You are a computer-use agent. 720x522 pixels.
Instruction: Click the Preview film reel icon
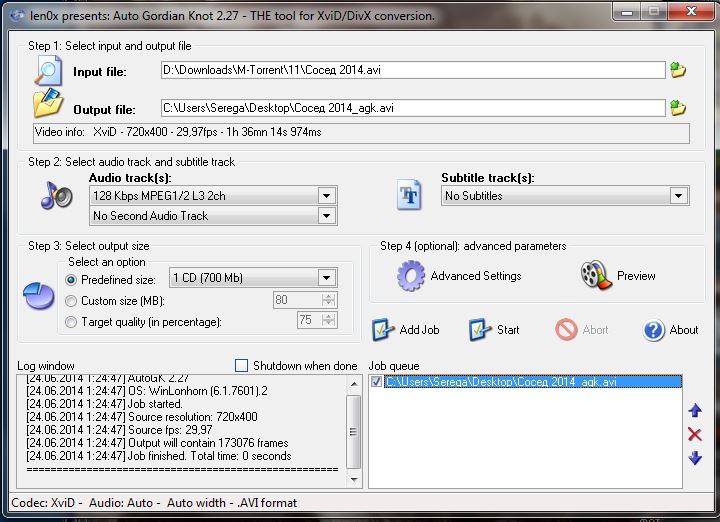pyautogui.click(x=596, y=275)
